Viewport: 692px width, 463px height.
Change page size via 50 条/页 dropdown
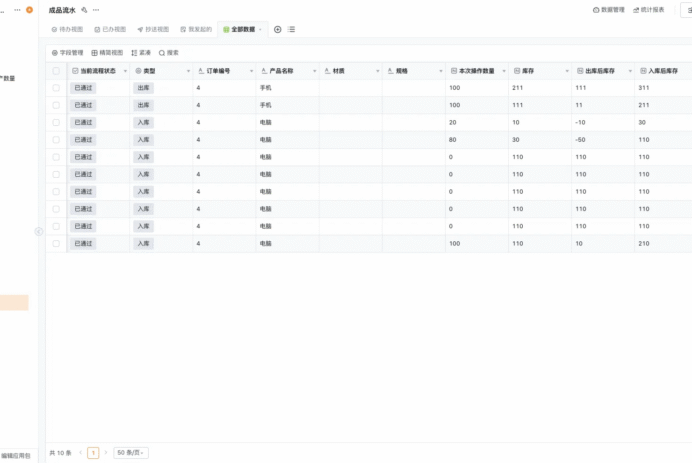[131, 452]
